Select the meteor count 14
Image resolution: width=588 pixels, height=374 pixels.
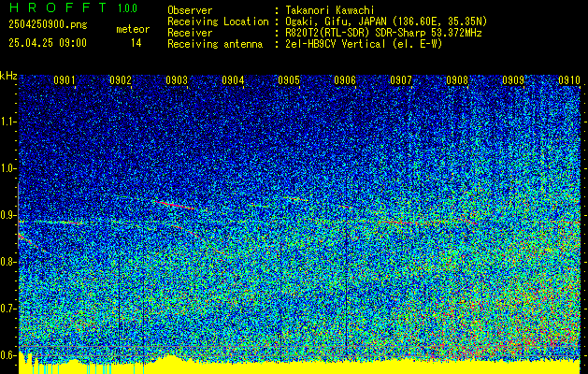(x=136, y=43)
